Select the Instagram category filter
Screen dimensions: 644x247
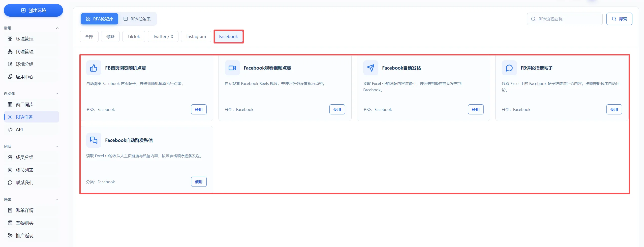(x=196, y=37)
